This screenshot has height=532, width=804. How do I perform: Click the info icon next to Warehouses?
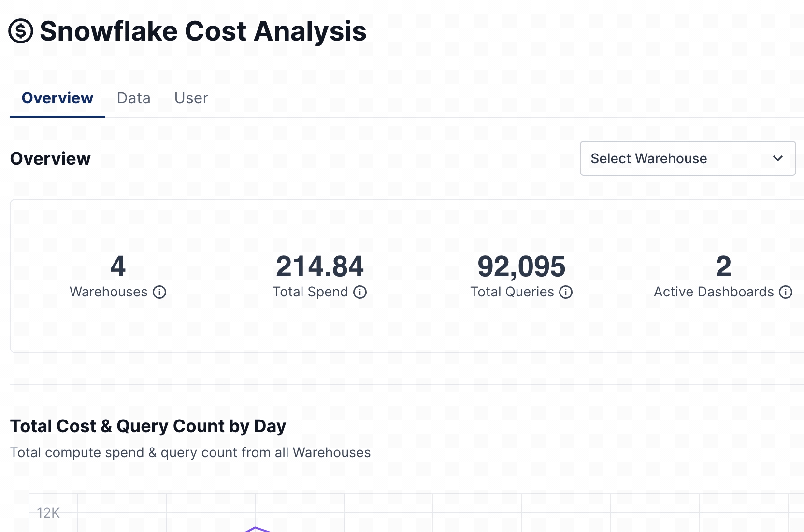pos(159,292)
